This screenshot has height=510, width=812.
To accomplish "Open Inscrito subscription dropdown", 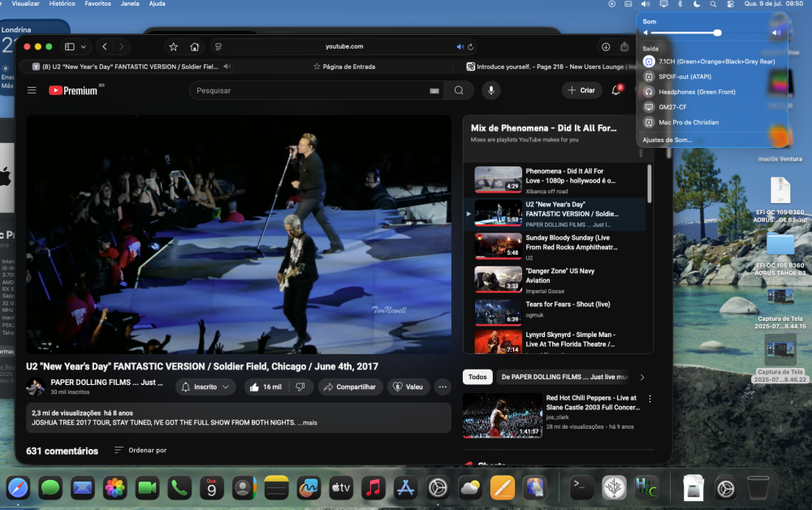I will tap(205, 387).
